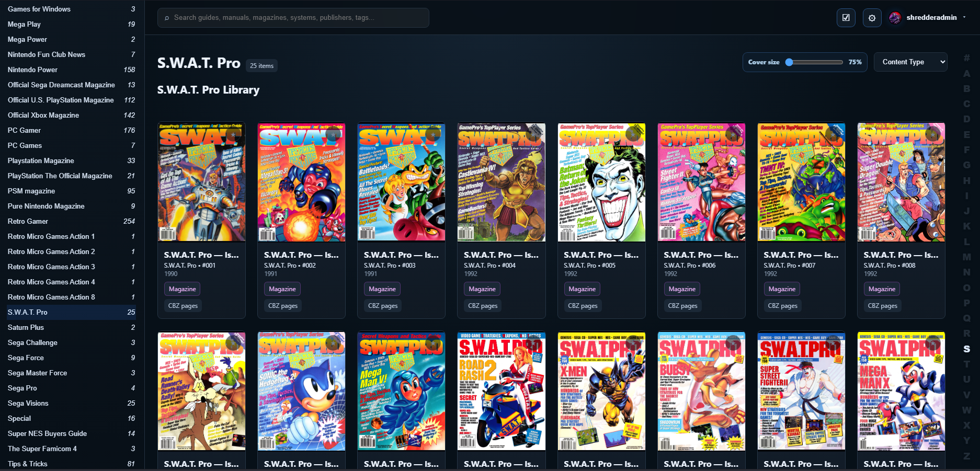Jump to letter S in alphabet index

pos(966,349)
